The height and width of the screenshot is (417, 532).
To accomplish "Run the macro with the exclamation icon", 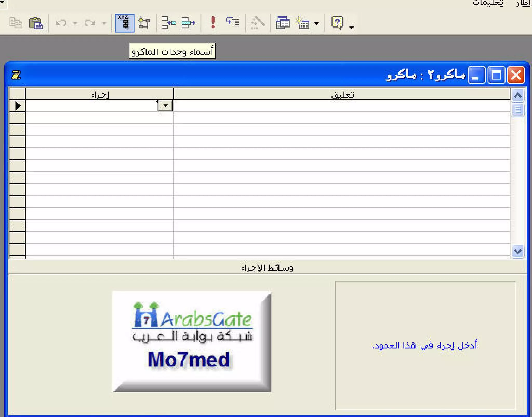I will 213,22.
